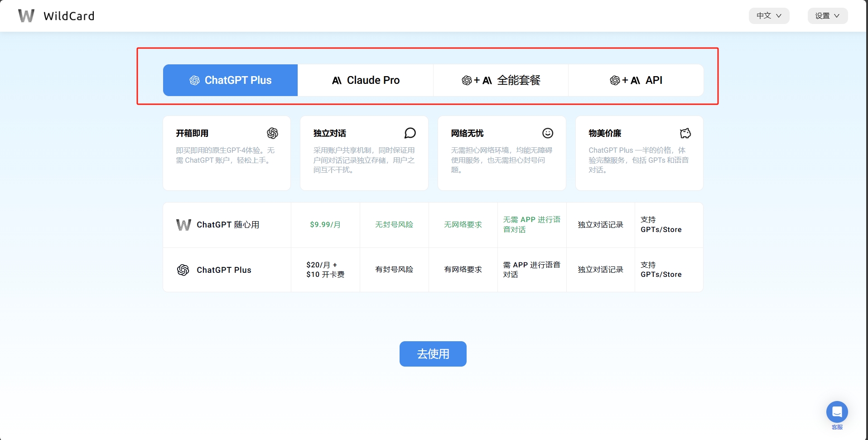
Task: Click the $20/月 + $10 开卡费 price cell
Action: pyautogui.click(x=325, y=270)
